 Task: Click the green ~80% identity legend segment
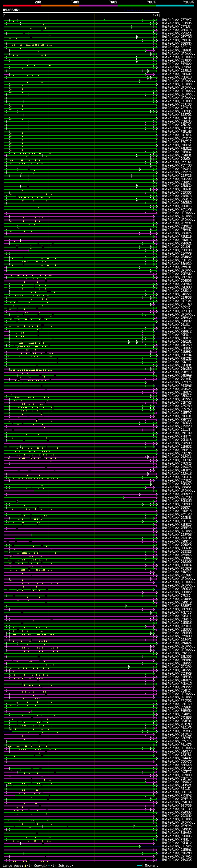click(x=136, y=6)
